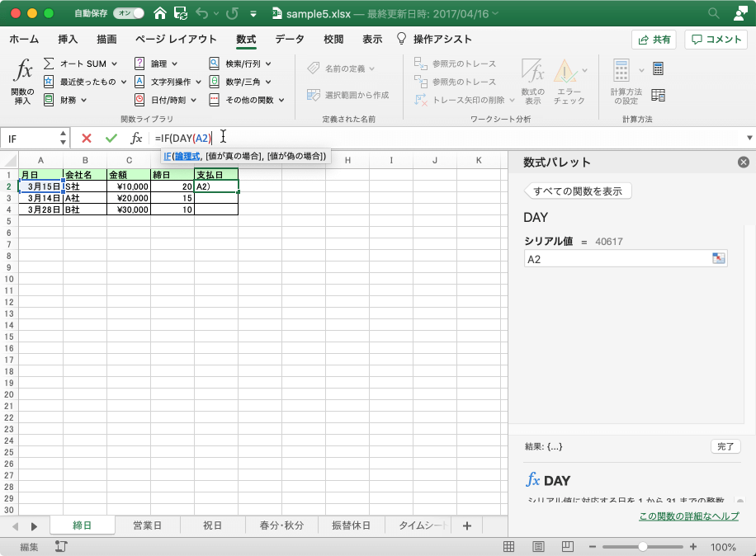Switch to the Page Layout ribbon tab
The height and width of the screenshot is (556, 756).
176,39
